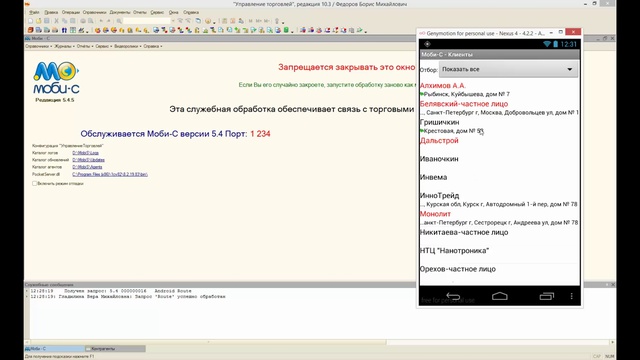Select client Иваночкин in the list
The image size is (640, 360).
pyautogui.click(x=500, y=163)
